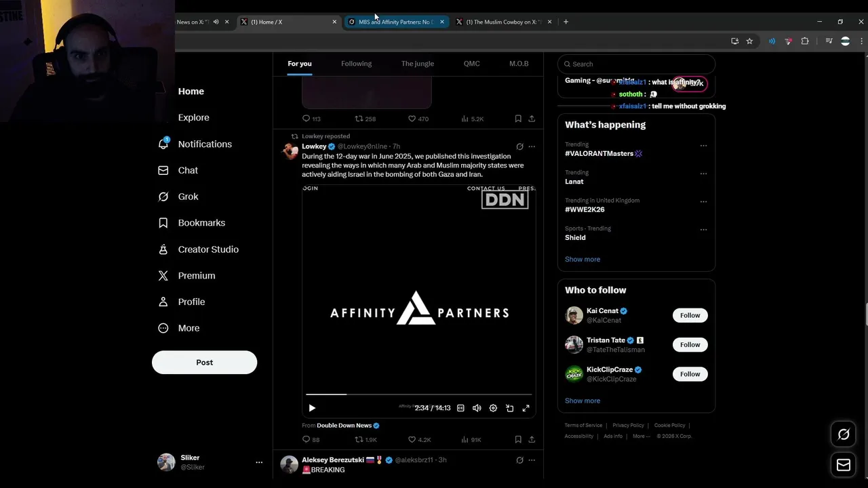Image resolution: width=868 pixels, height=488 pixels.
Task: Expand the footer More menu
Action: pos(639,436)
